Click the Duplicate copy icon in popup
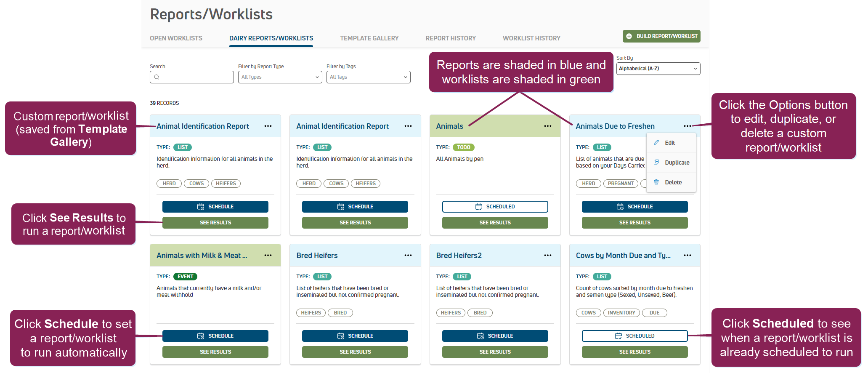The width and height of the screenshot is (868, 373). (x=656, y=163)
